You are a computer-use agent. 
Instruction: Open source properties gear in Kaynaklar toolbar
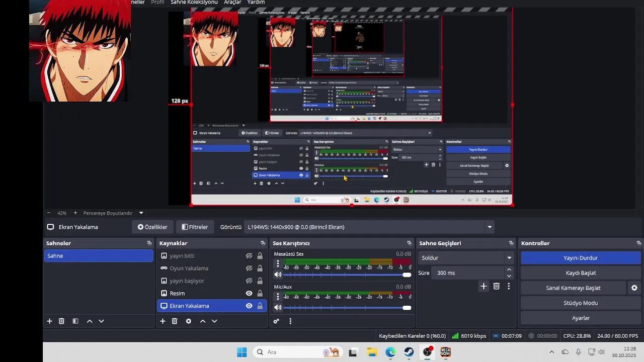(x=189, y=321)
